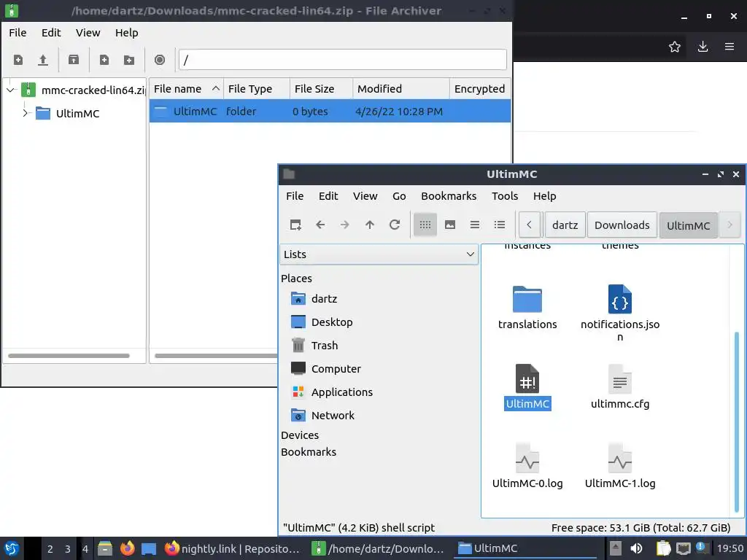This screenshot has width=747, height=560.
Task: Switch to Detailed list view mode
Action: pyautogui.click(x=499, y=225)
